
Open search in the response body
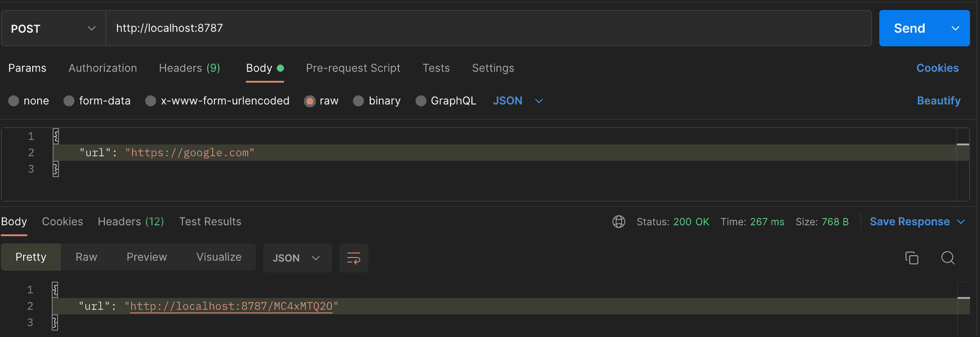(948, 258)
